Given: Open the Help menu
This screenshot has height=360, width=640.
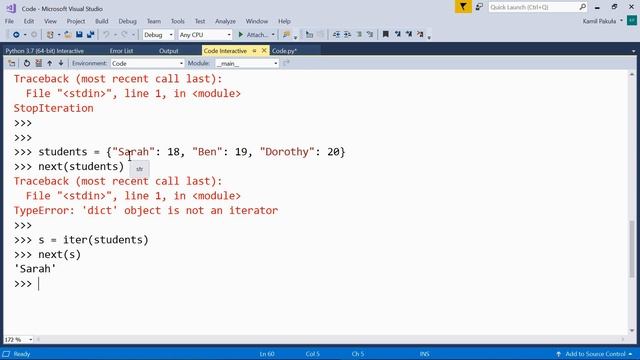Looking at the screenshot, I should point(284,21).
